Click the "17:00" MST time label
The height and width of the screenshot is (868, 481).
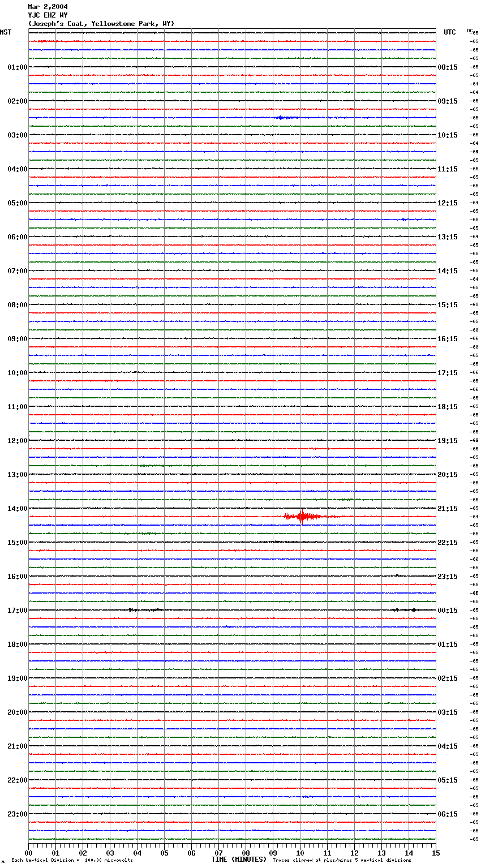pos(18,611)
